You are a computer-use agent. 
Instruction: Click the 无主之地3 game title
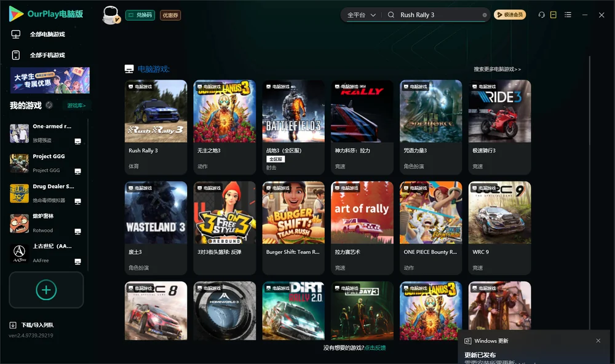tap(209, 151)
